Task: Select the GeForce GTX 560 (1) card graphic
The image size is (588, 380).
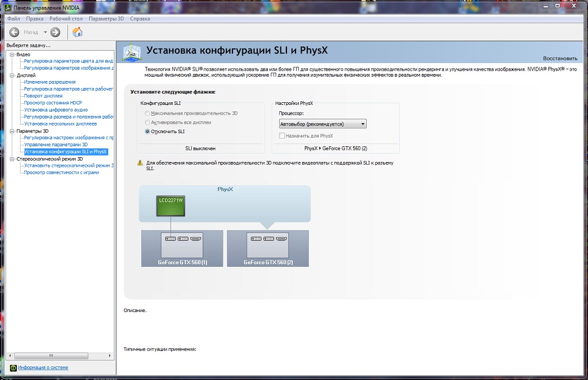Action: pyautogui.click(x=182, y=248)
